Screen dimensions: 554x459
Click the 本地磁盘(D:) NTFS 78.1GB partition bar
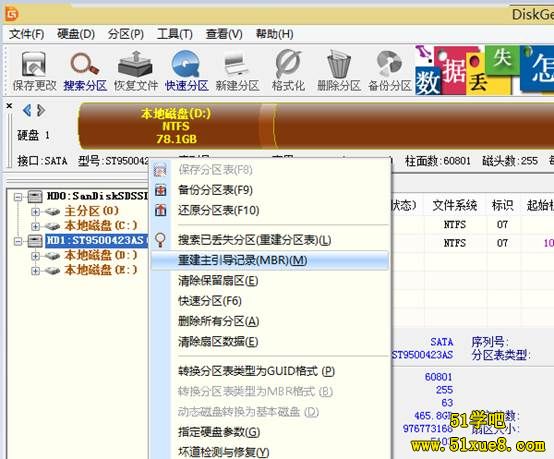(176, 126)
